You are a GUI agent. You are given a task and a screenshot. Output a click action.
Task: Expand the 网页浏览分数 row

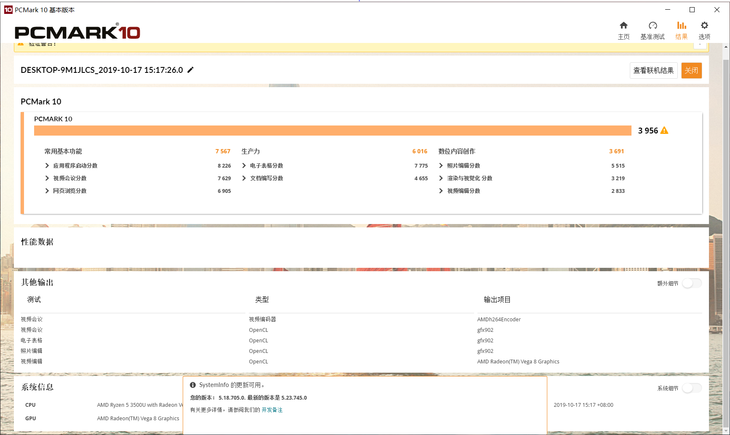tap(47, 190)
